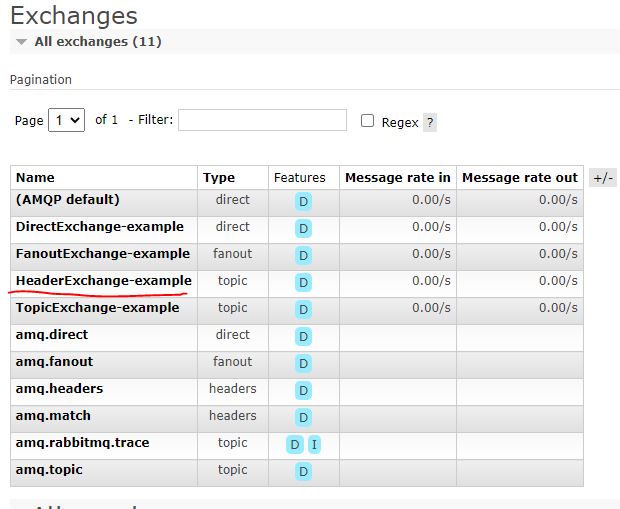Enable the Regex filter checkbox
This screenshot has height=509, width=620.
(x=367, y=121)
